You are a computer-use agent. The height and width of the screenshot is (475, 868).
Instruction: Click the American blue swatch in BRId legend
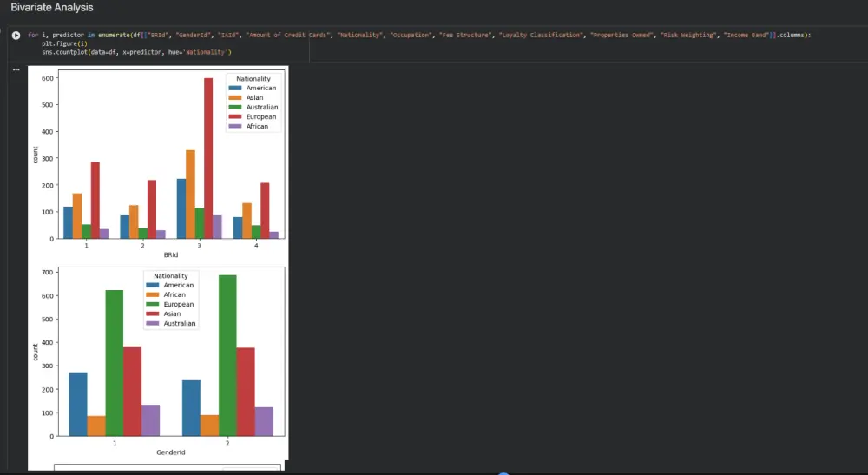pos(235,88)
